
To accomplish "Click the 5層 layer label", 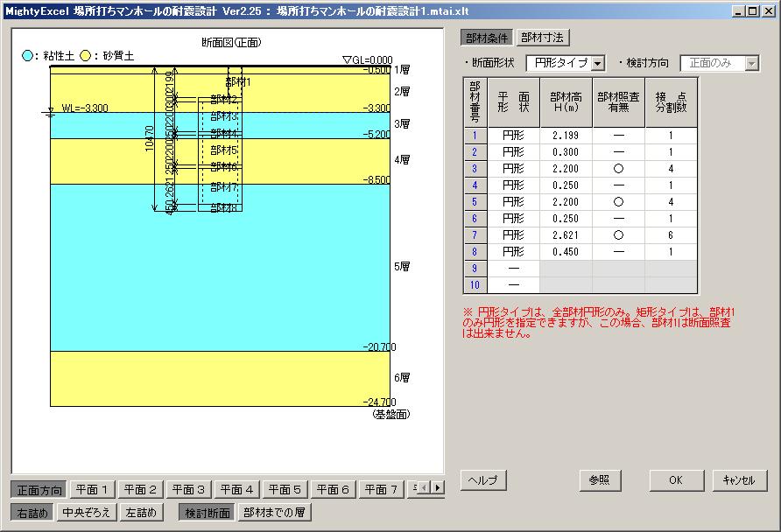I will (x=402, y=267).
